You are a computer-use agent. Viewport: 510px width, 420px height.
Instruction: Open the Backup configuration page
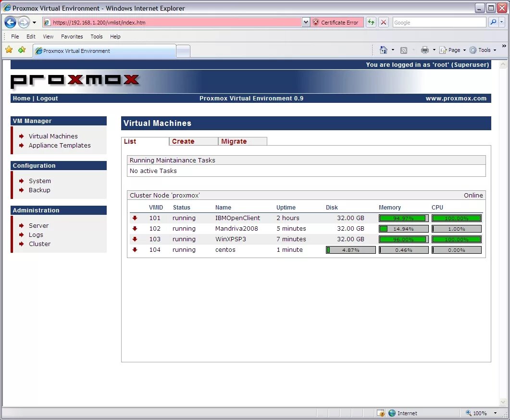click(39, 190)
